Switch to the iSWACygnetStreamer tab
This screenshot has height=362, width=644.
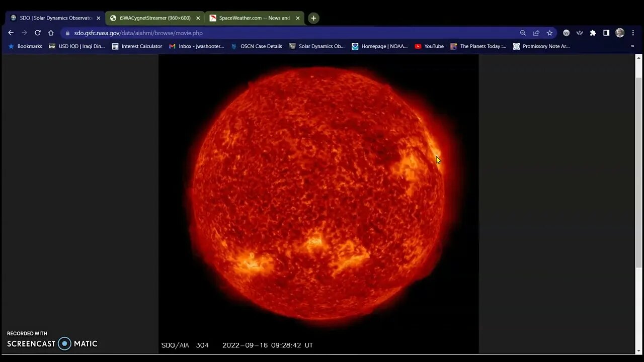pos(155,18)
